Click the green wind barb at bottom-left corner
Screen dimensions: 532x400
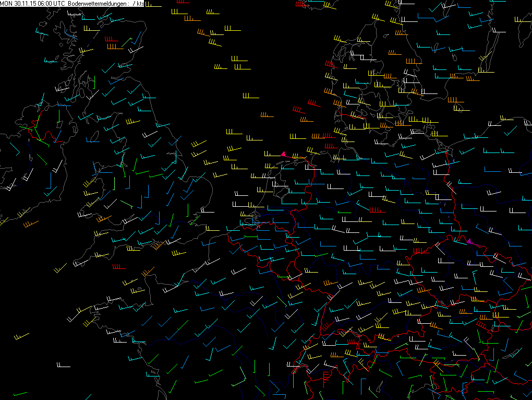[20, 393]
